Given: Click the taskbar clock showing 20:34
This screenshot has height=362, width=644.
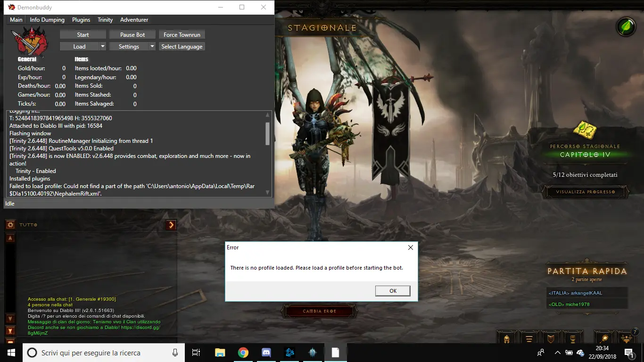Looking at the screenshot, I should tap(602, 353).
